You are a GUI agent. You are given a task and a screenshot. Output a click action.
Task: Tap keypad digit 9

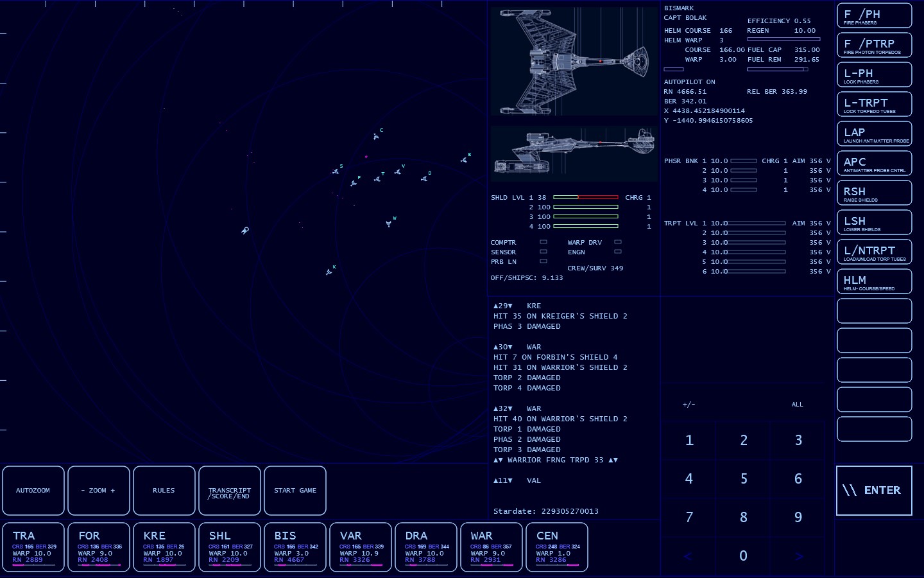point(798,518)
